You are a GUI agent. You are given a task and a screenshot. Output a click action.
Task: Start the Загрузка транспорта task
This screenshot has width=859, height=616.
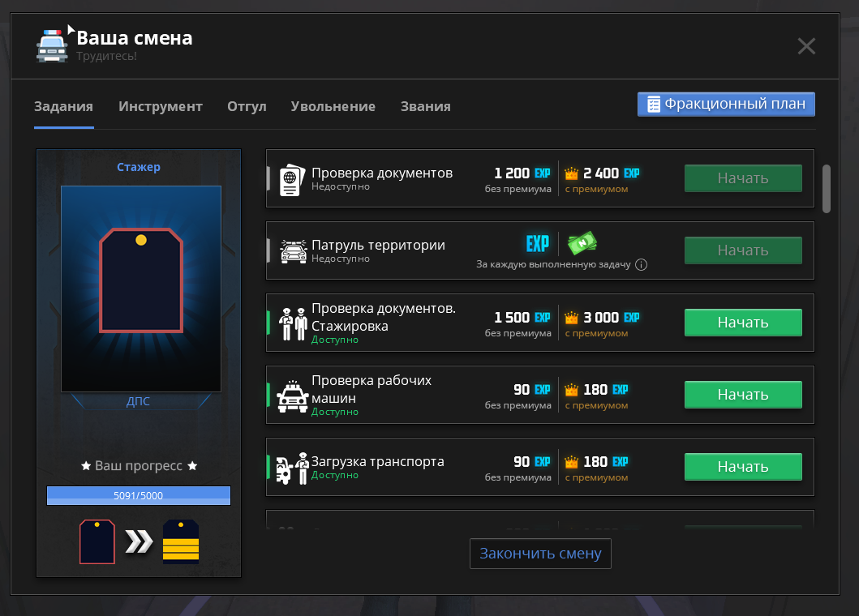tap(743, 467)
